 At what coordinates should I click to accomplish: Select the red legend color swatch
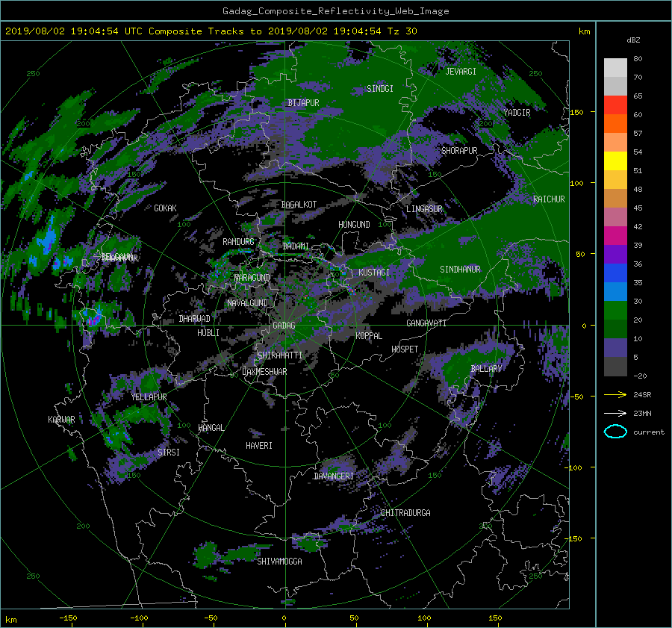(x=615, y=105)
